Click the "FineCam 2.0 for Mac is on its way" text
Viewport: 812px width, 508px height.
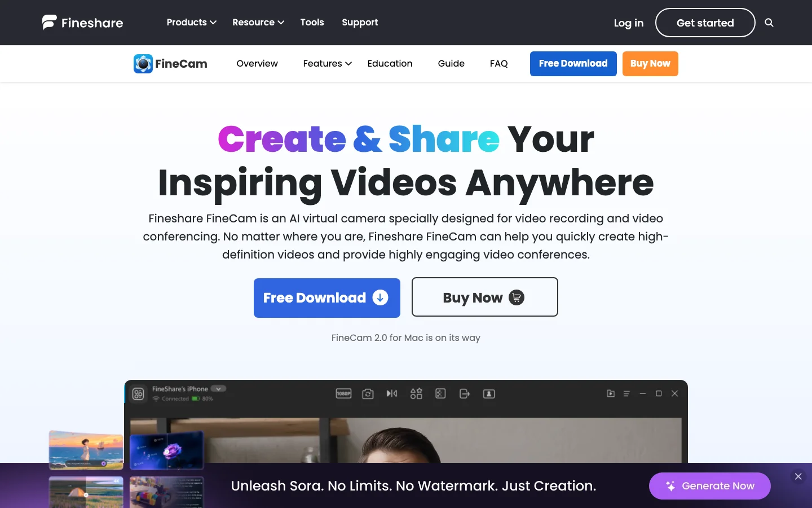(406, 338)
